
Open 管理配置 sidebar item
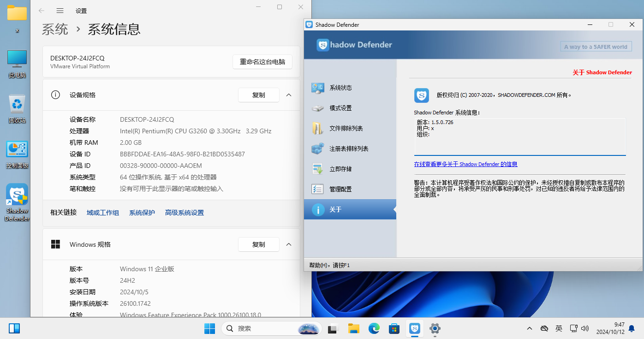click(350, 189)
